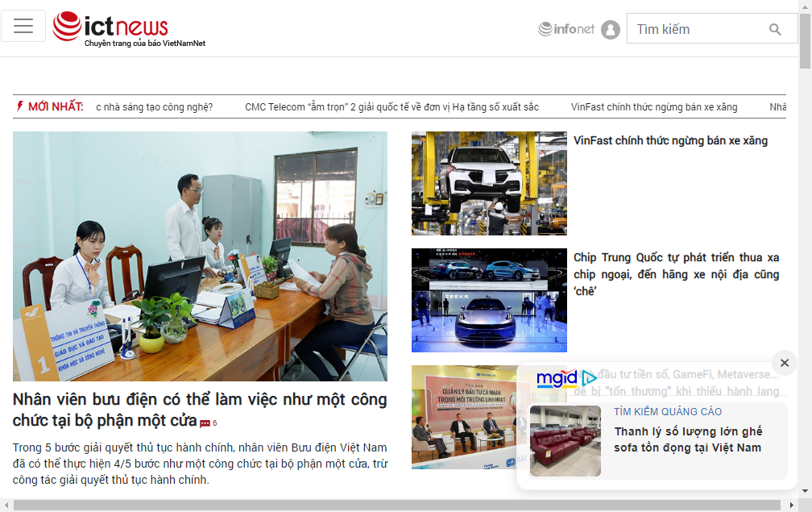Image resolution: width=812 pixels, height=512 pixels.
Task: Open the post office staff main photo
Action: tap(200, 256)
